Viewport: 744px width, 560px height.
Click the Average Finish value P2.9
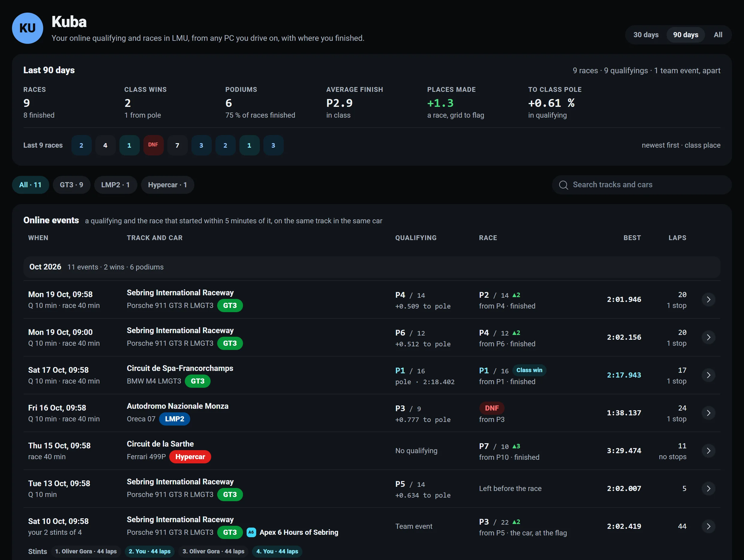pos(339,103)
